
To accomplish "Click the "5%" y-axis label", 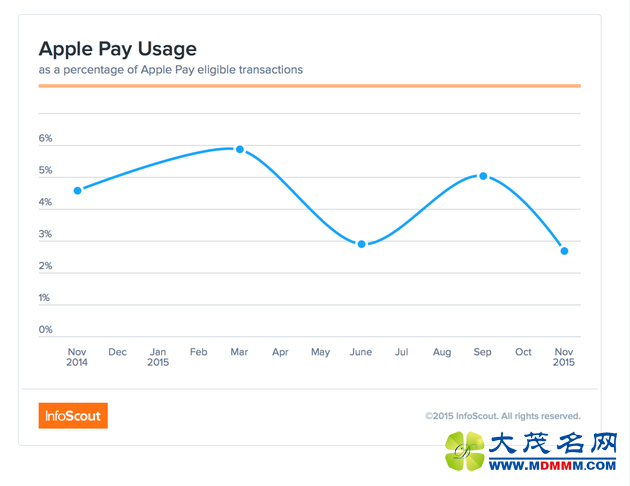I will pyautogui.click(x=45, y=170).
